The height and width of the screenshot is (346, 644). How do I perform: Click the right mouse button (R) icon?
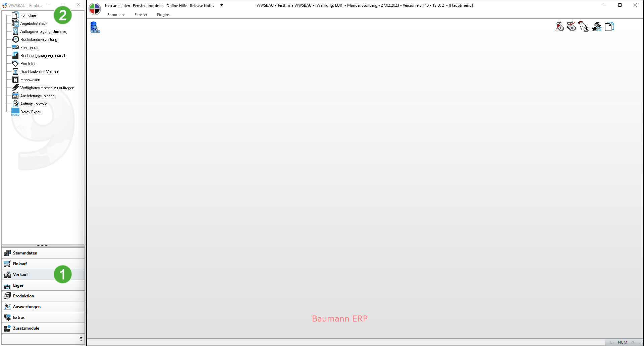(572, 26)
